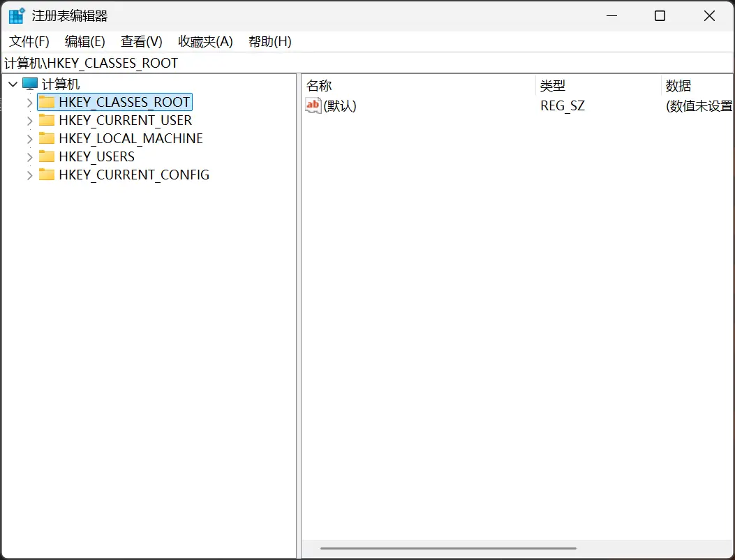Click the ab string value icon beside (默认)
Image resolution: width=735 pixels, height=560 pixels.
[312, 105]
